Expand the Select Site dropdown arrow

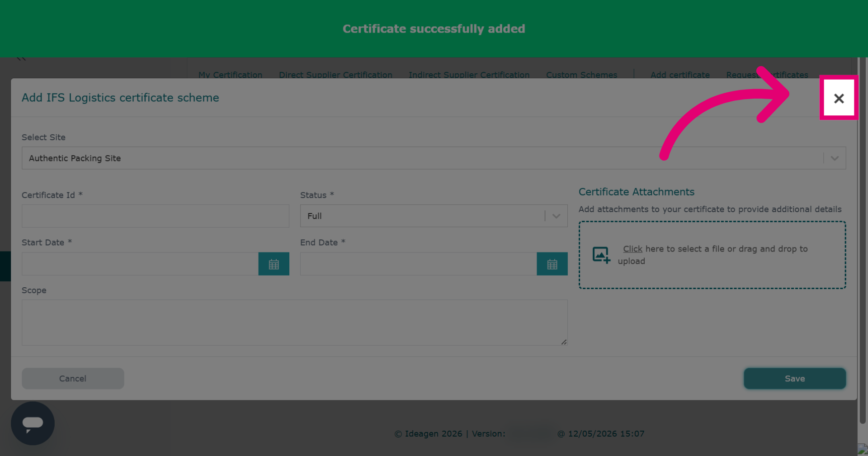(835, 158)
